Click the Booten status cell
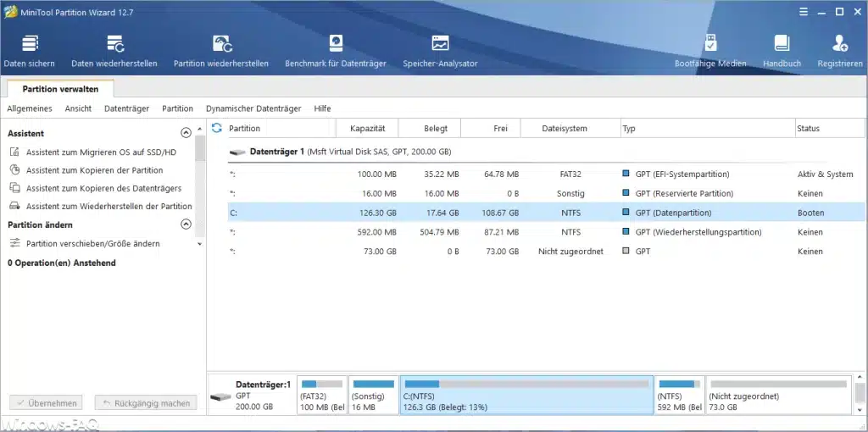Viewport: 868px width, 432px height. (x=810, y=213)
